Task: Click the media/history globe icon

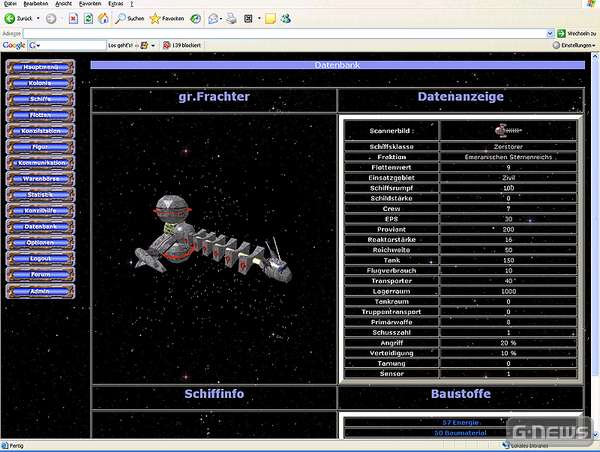Action: click(196, 18)
